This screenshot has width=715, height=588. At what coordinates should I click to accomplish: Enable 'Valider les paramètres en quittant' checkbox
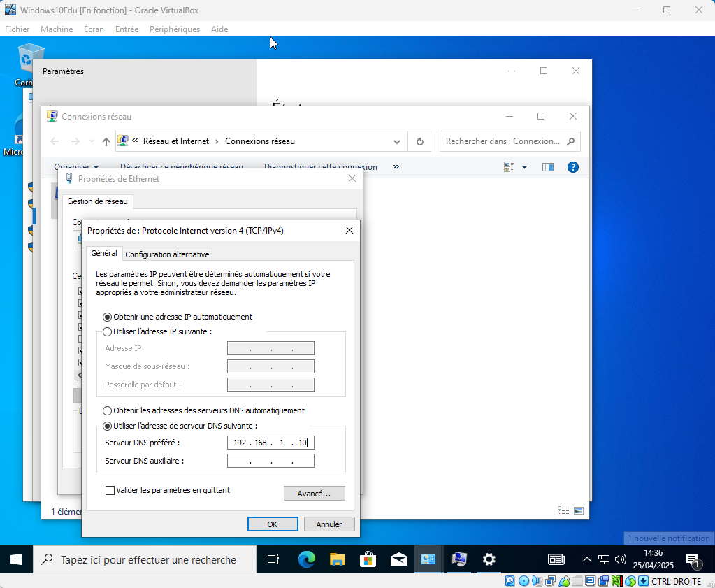pyautogui.click(x=110, y=490)
